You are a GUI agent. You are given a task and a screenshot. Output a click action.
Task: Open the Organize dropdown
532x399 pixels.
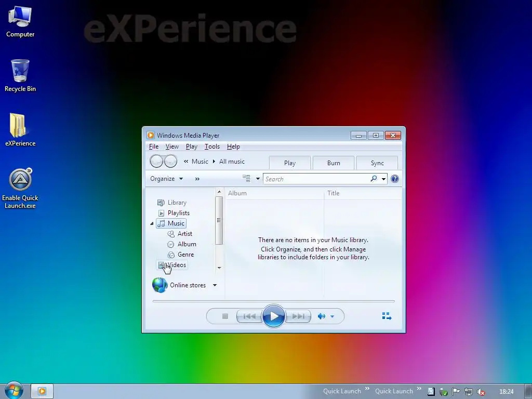167,179
